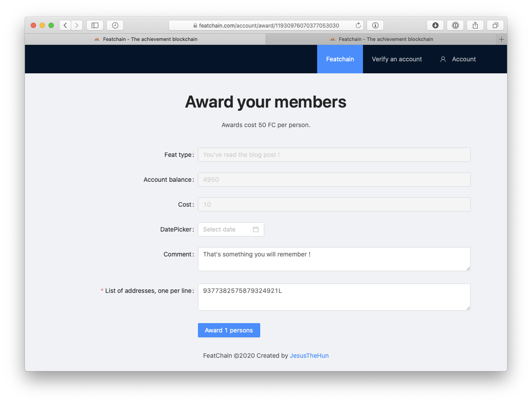Click the FeatChain ©2020 Created by text
532x404 pixels.
click(246, 356)
